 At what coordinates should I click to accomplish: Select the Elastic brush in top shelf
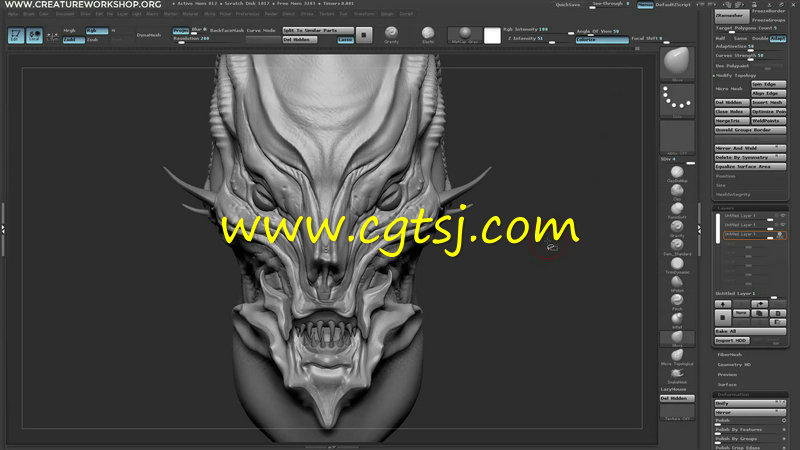pos(428,35)
